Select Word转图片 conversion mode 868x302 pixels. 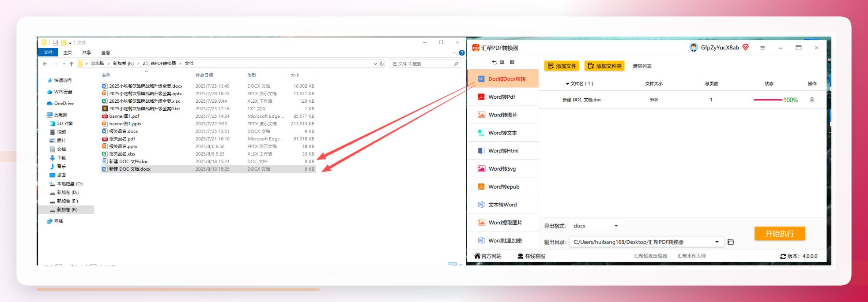[503, 115]
